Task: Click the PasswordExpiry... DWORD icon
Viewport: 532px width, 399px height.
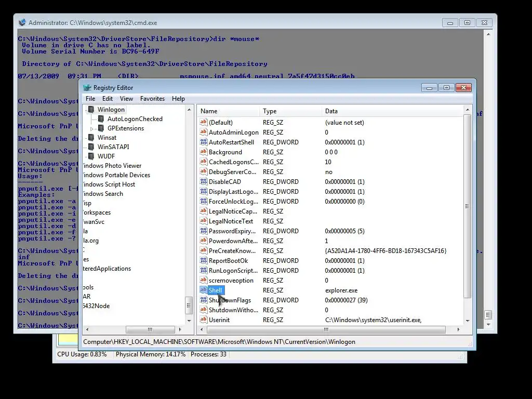Action: pyautogui.click(x=203, y=231)
